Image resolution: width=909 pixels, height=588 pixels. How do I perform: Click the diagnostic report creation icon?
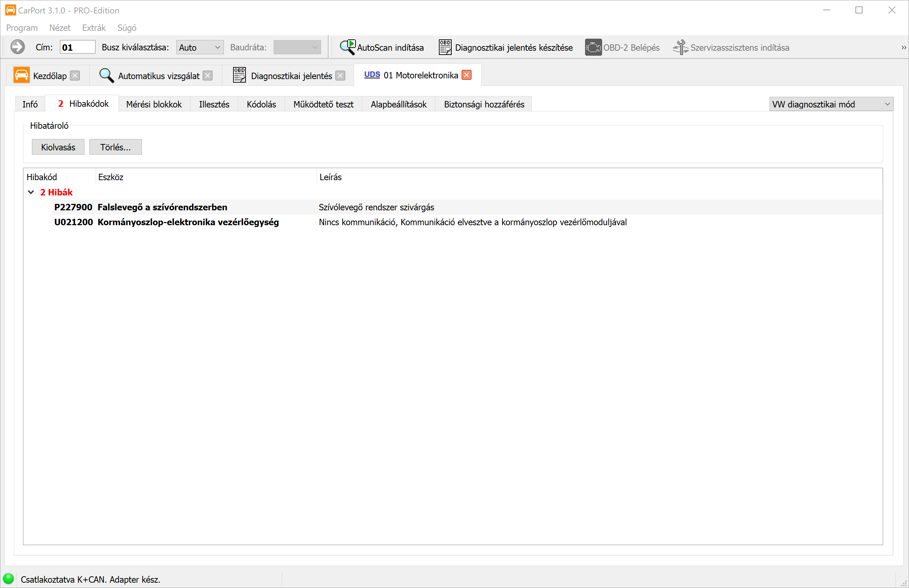point(445,48)
